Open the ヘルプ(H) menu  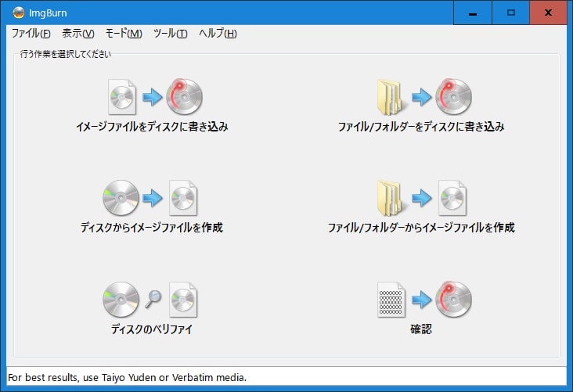coord(218,33)
